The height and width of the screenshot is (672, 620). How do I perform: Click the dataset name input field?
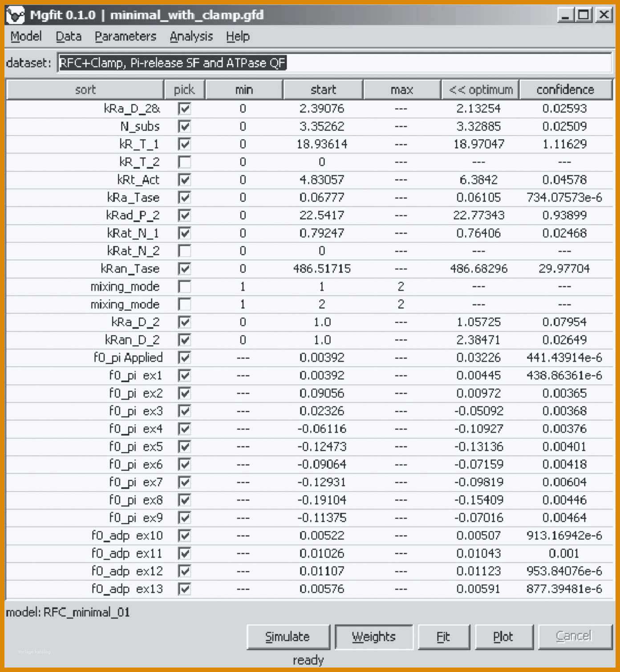coord(335,63)
